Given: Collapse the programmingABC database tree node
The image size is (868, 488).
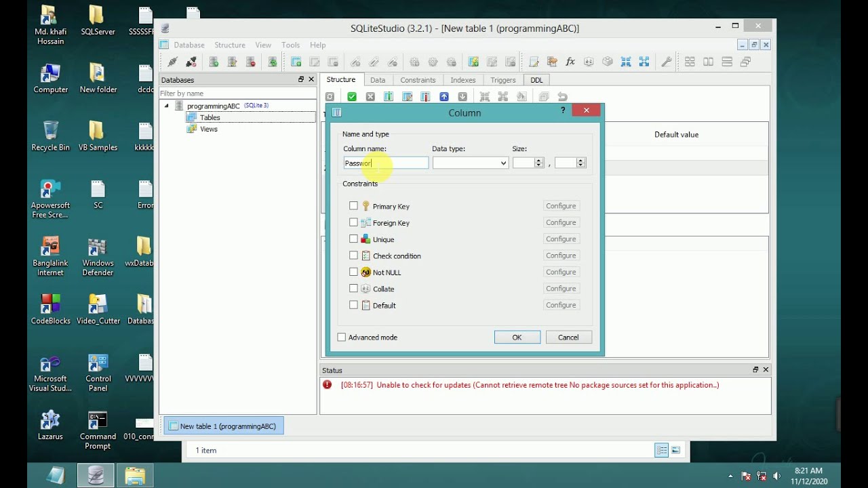Looking at the screenshot, I should point(166,106).
